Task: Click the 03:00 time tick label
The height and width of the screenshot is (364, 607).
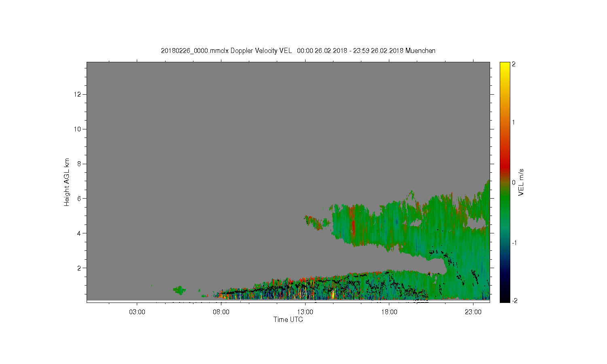Action: pyautogui.click(x=137, y=312)
